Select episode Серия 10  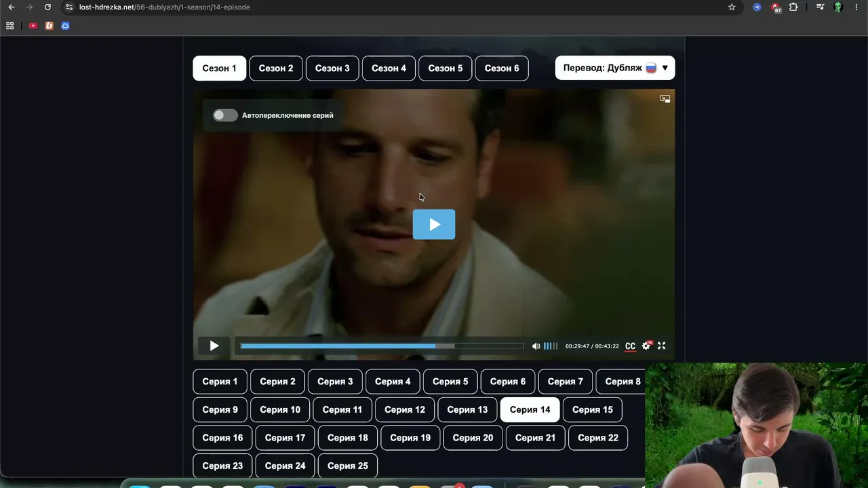[x=280, y=409]
